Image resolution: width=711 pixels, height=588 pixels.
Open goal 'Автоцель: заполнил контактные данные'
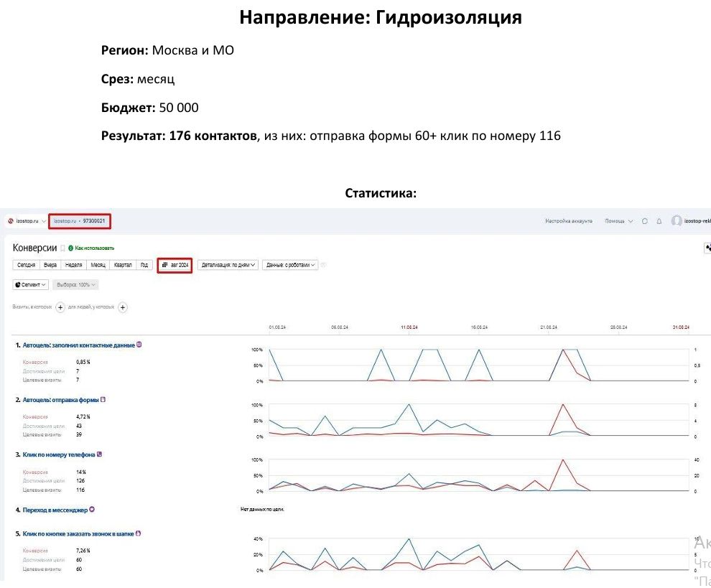click(78, 345)
